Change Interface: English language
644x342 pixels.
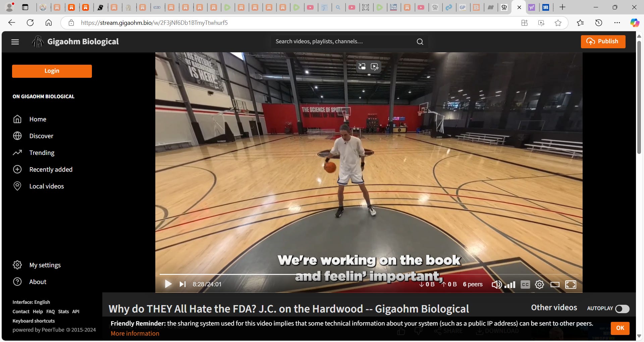pos(31,302)
